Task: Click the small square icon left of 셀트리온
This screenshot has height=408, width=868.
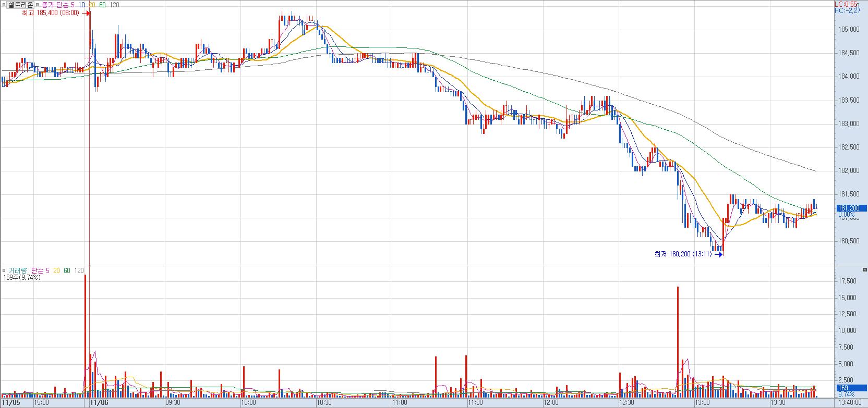Action: [4, 5]
